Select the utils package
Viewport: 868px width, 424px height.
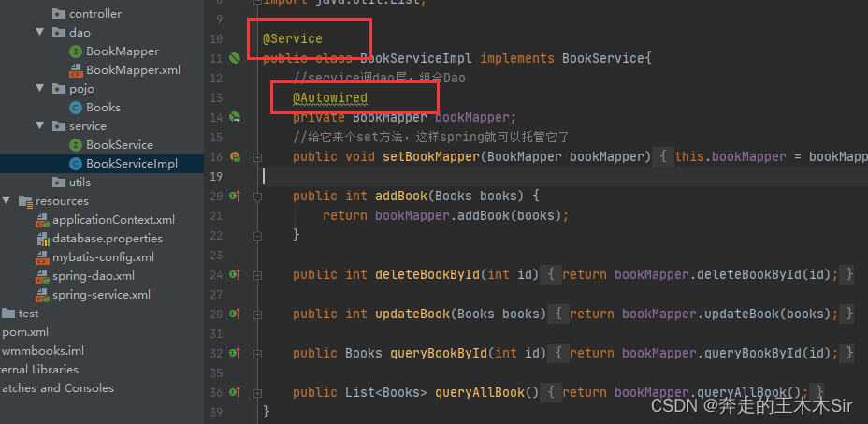pyautogui.click(x=80, y=183)
